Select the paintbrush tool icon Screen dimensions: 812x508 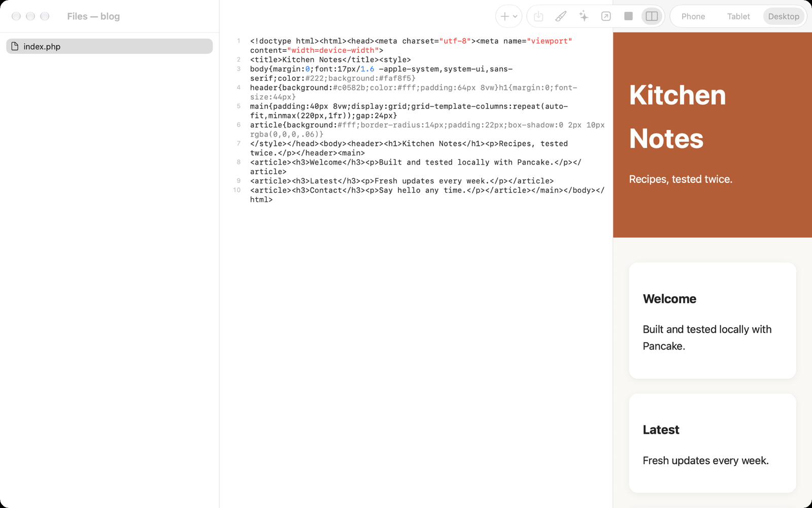click(561, 16)
